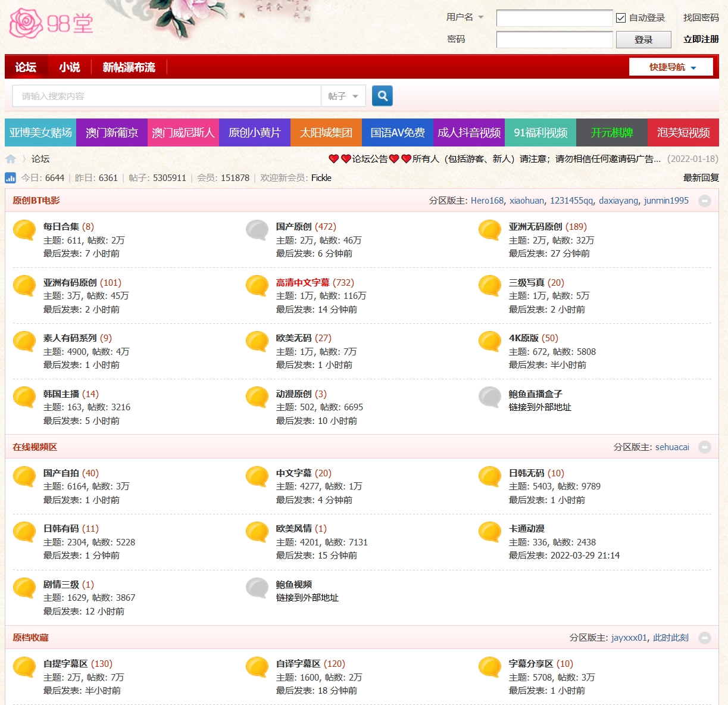Click the bubble icon beside 中文字幕
Screen dimensions: 728x705
point(257,476)
